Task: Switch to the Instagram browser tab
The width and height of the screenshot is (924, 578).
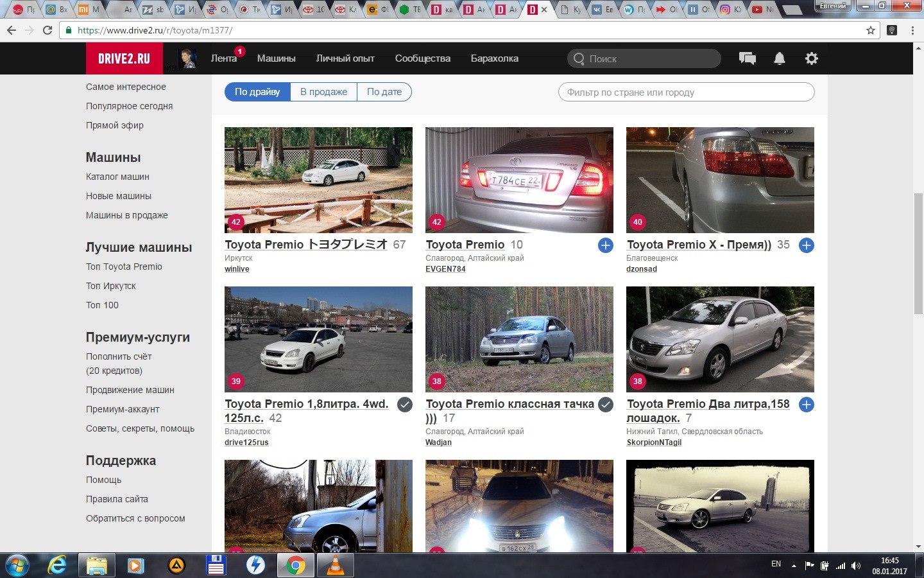Action: (x=730, y=10)
